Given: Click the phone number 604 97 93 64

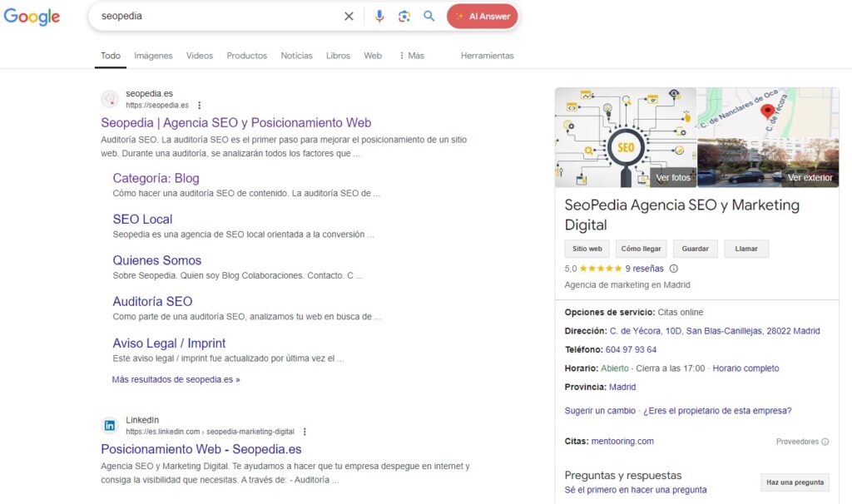Looking at the screenshot, I should tap(631, 350).
